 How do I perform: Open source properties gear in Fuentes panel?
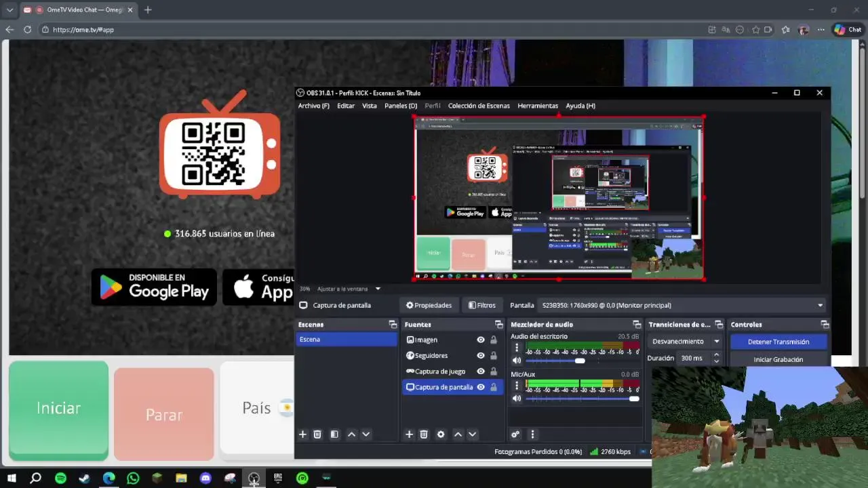(441, 434)
